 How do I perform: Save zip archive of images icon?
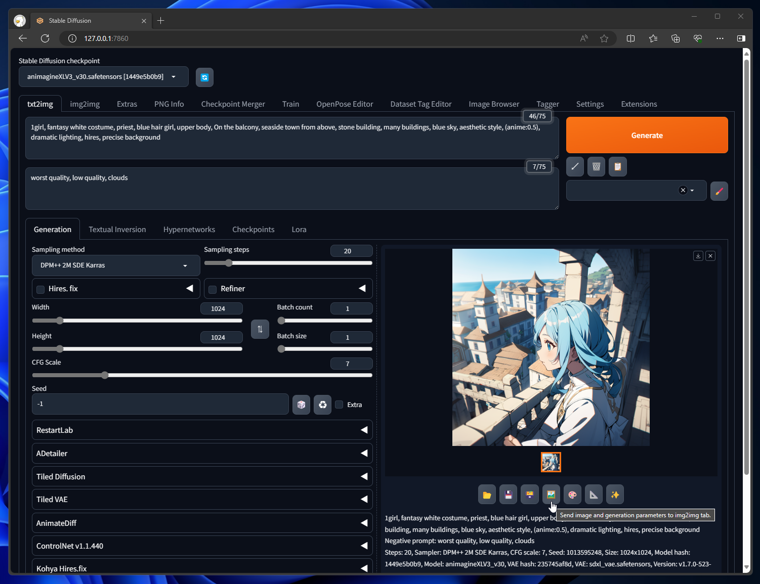(529, 495)
